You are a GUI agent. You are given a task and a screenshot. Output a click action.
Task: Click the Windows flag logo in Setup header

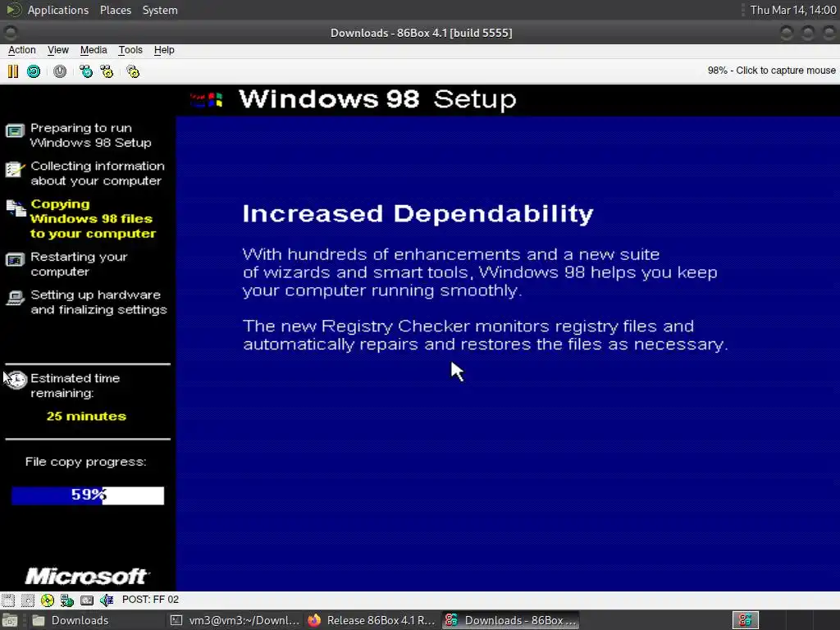208,99
